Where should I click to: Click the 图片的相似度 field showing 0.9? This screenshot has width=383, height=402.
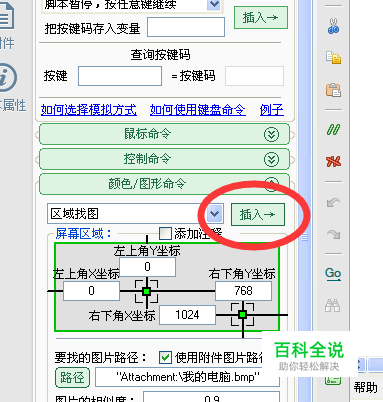click(211, 397)
